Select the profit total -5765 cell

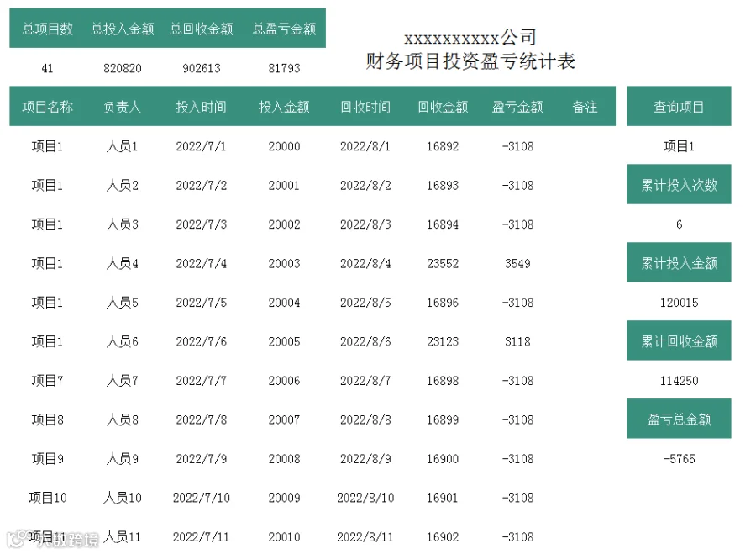(679, 458)
